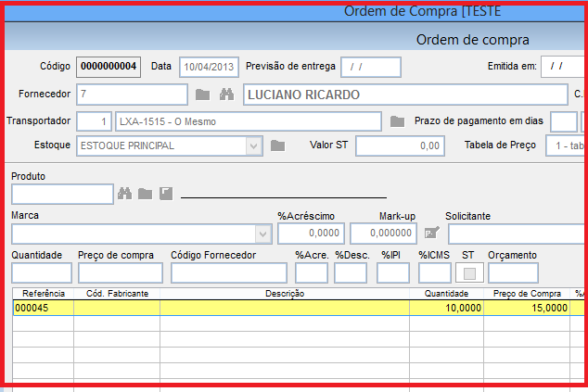Click the Orçamento input field
The height and width of the screenshot is (392, 588).
pos(513,272)
